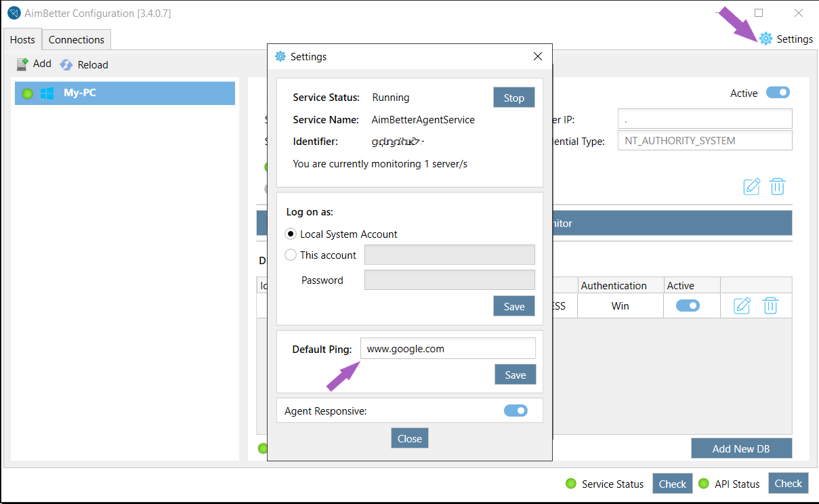This screenshot has height=504, width=819.
Task: Click the AimBetterAgentService service name text
Action: pyautogui.click(x=423, y=119)
